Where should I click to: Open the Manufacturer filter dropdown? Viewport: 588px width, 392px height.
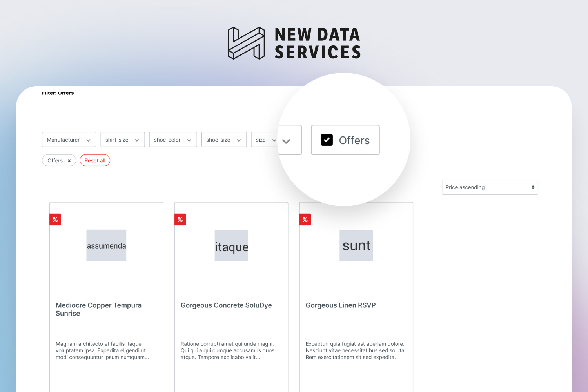click(x=69, y=140)
